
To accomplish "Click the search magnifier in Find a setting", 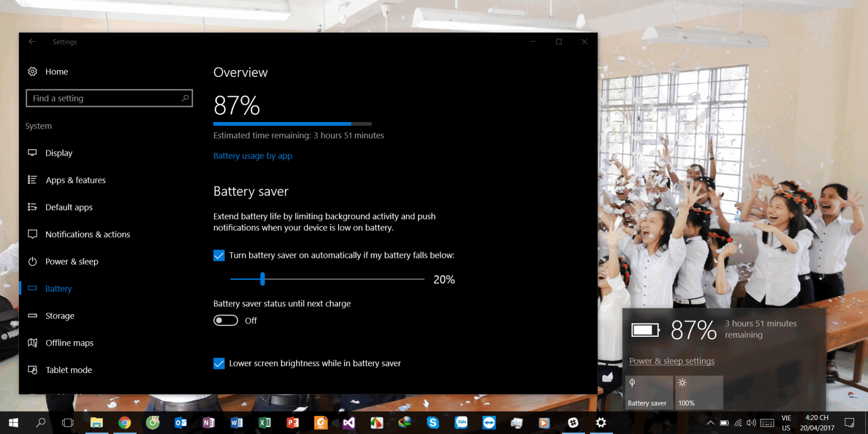I will (x=185, y=98).
